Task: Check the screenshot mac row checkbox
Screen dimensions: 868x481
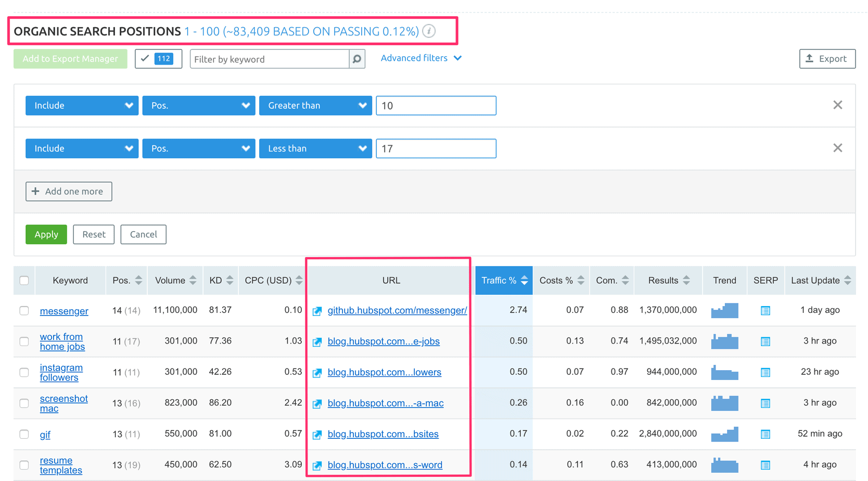Action: coord(24,403)
